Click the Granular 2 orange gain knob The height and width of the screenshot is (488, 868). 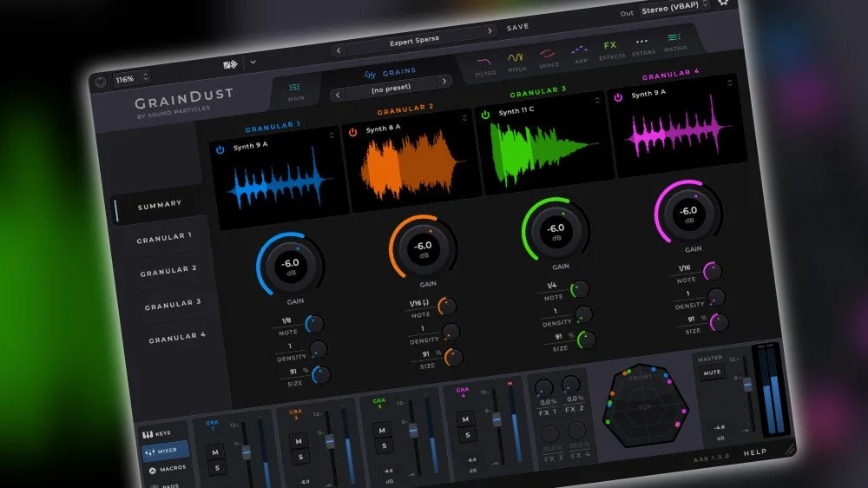coord(423,247)
